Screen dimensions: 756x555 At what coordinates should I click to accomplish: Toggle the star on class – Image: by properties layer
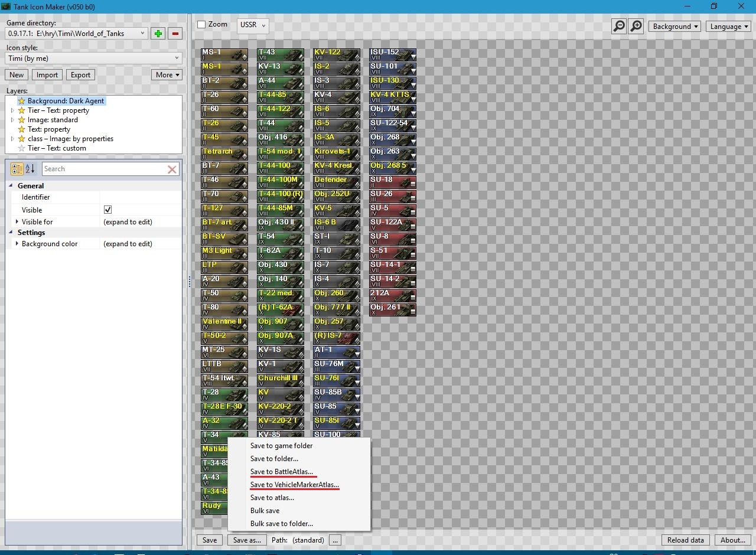tap(22, 139)
